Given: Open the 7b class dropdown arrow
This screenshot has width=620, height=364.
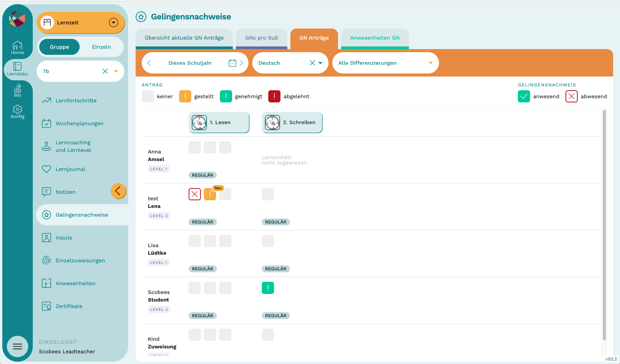Looking at the screenshot, I should tap(116, 71).
